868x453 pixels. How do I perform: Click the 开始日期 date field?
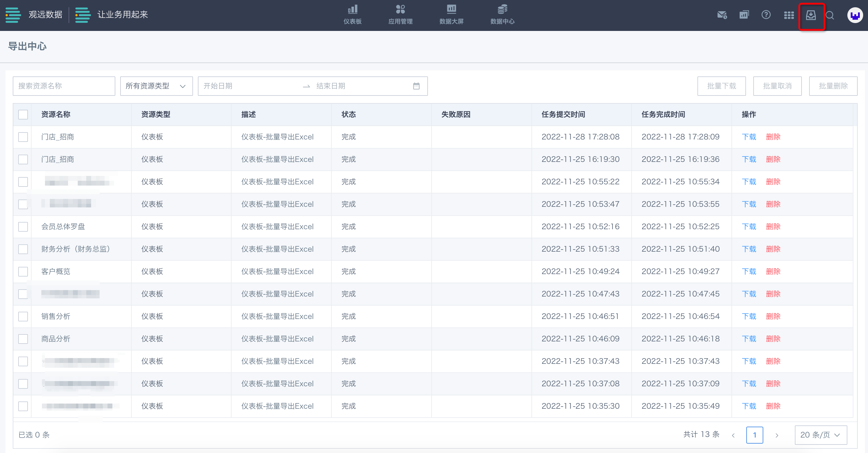click(249, 86)
